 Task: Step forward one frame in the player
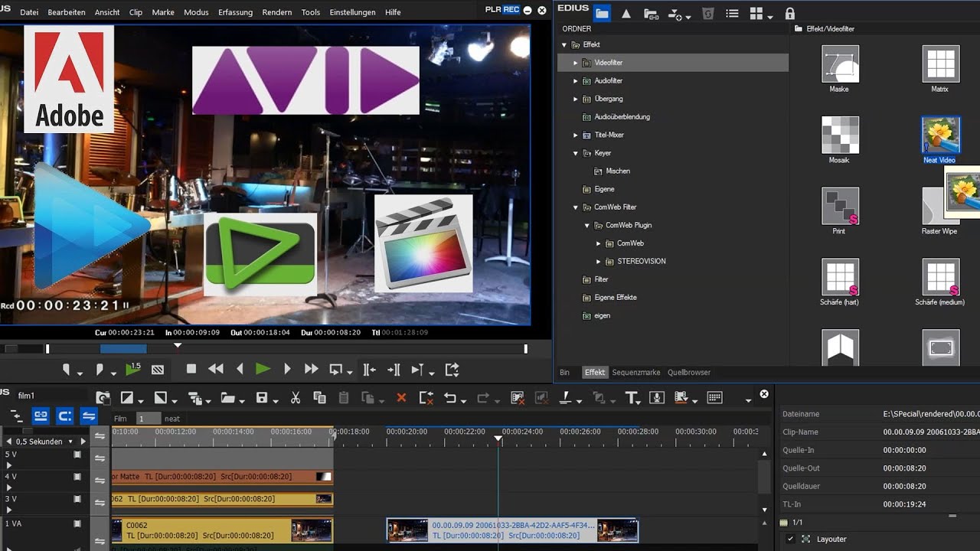click(x=287, y=369)
